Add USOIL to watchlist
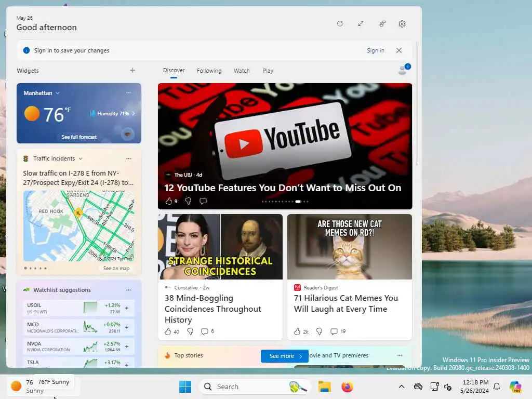Image resolution: width=532 pixels, height=399 pixels. tap(127, 308)
